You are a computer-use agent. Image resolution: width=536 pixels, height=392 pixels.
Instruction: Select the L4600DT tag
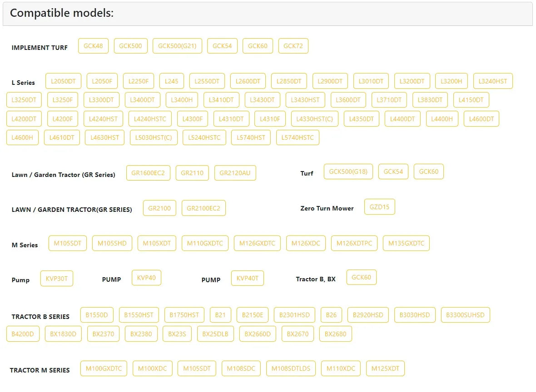[481, 119]
